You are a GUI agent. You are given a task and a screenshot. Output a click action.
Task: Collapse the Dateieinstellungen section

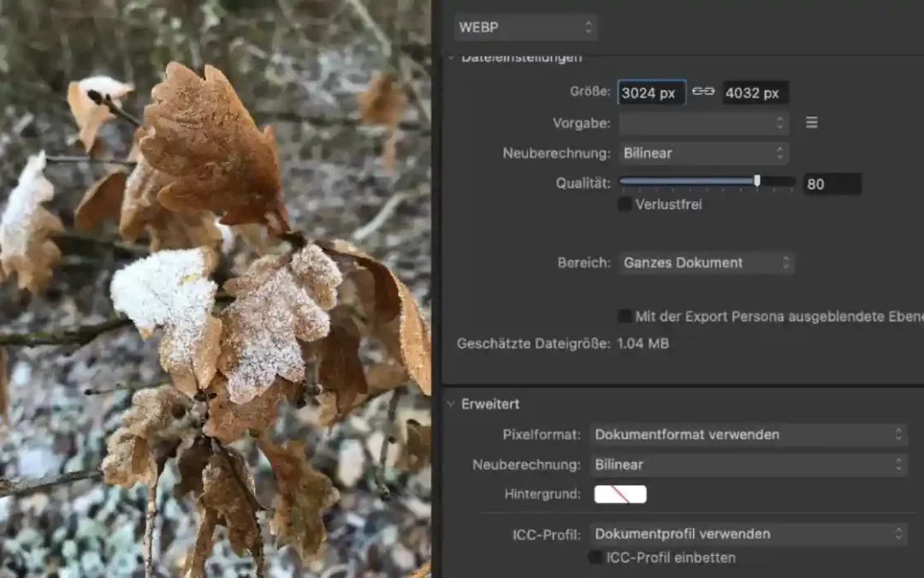451,58
